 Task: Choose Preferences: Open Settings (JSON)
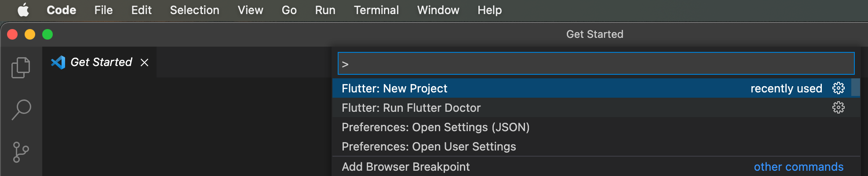pyautogui.click(x=435, y=127)
